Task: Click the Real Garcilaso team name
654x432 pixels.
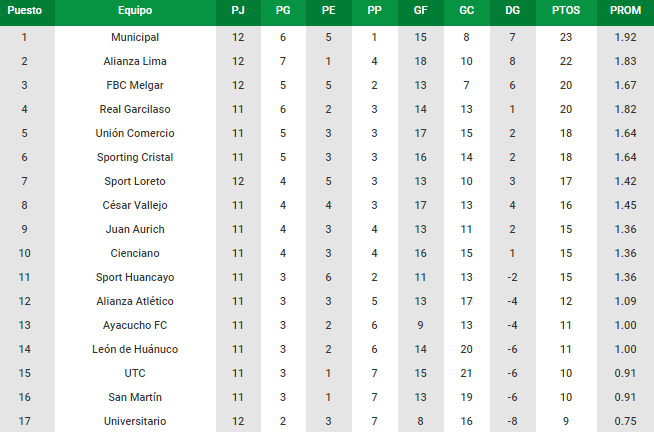Action: point(135,109)
